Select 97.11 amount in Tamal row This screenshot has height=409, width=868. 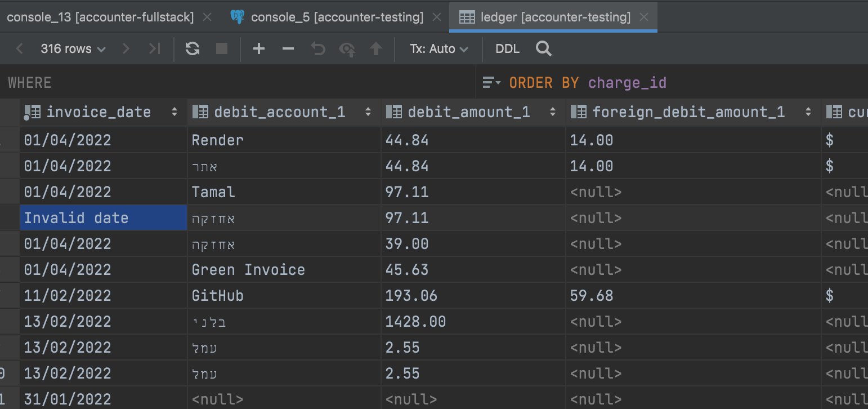click(473, 192)
